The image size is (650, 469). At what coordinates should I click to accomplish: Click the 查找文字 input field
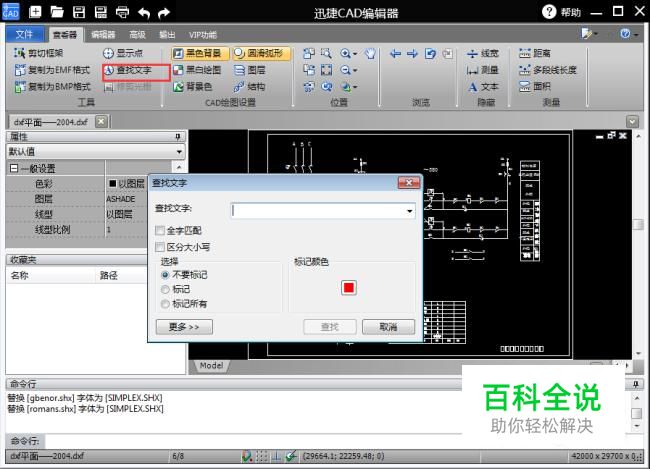(323, 211)
